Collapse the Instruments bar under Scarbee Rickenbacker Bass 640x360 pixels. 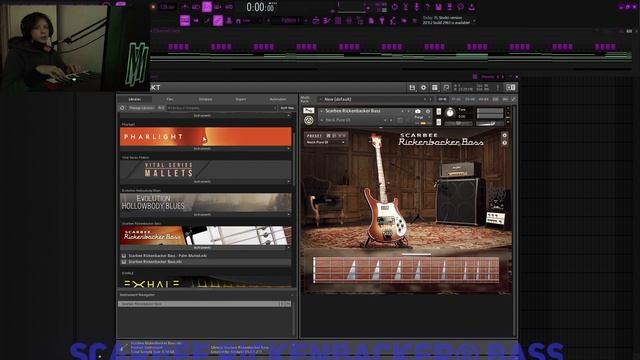coord(205,248)
